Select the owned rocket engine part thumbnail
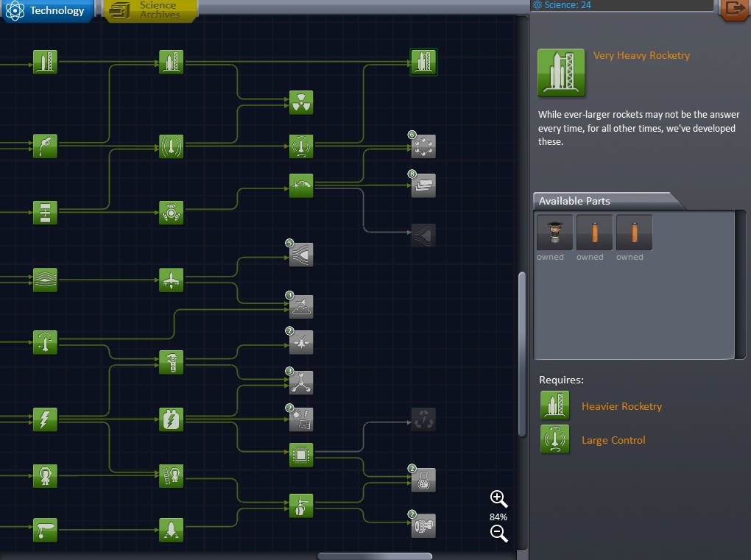The width and height of the screenshot is (751, 560). [x=555, y=233]
